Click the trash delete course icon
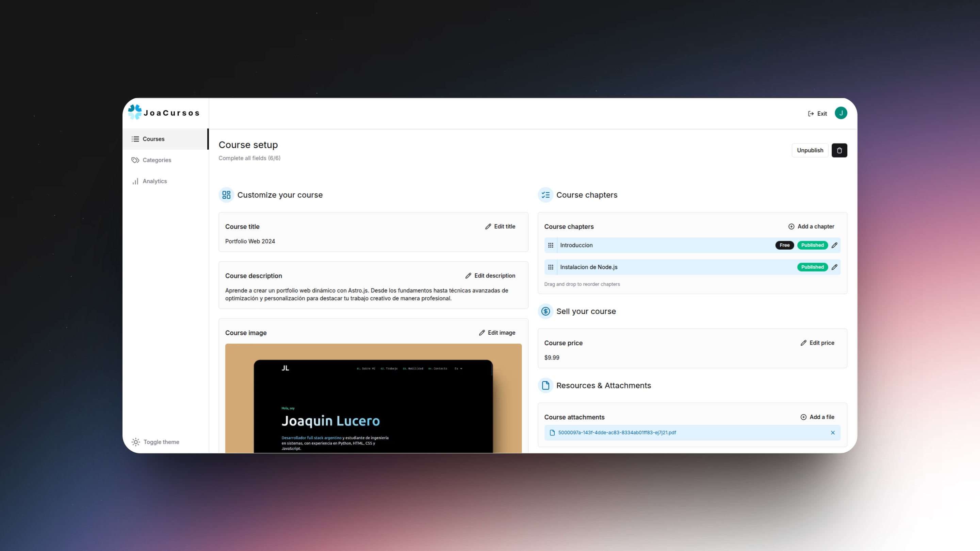Image resolution: width=980 pixels, height=551 pixels. pos(839,150)
